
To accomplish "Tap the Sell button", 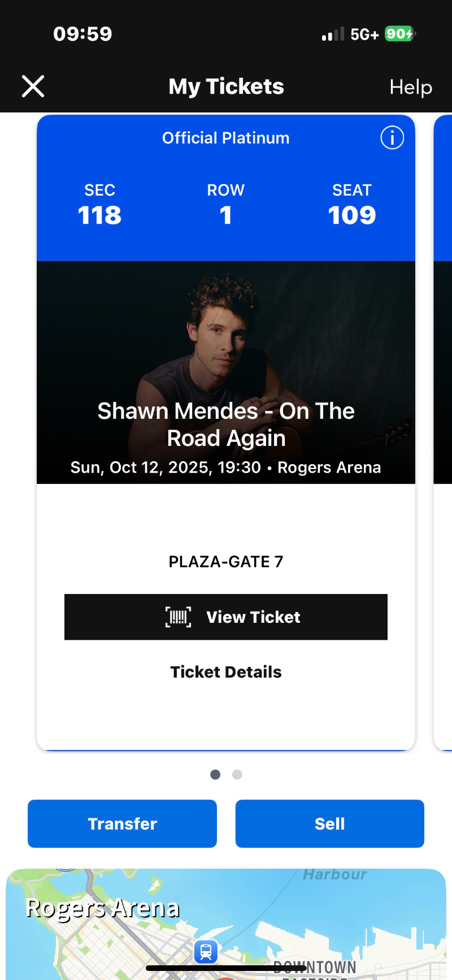I will 329,823.
